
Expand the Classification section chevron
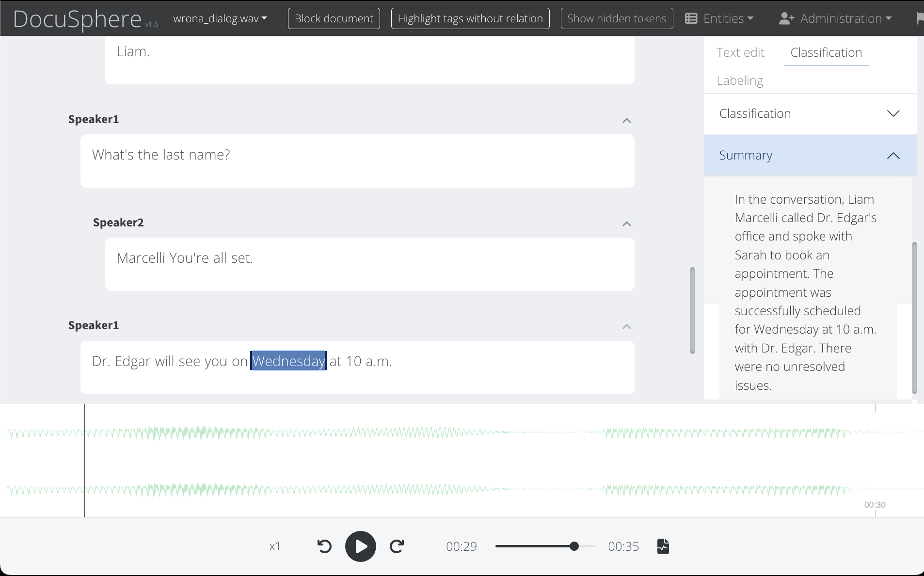894,113
